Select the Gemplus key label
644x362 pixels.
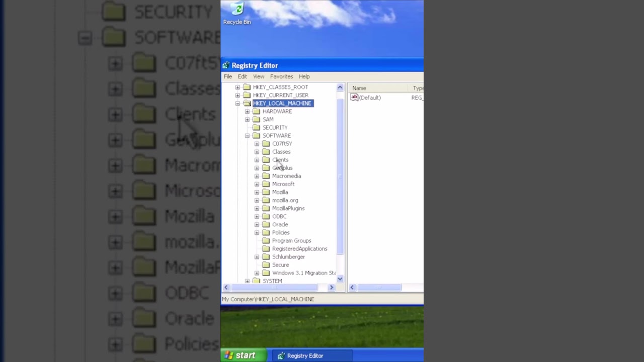tap(282, 168)
